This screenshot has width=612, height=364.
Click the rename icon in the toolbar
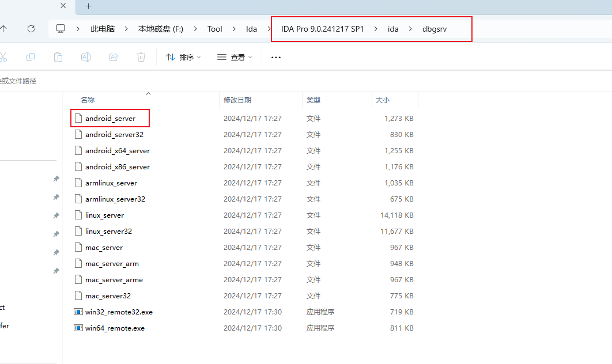(86, 57)
